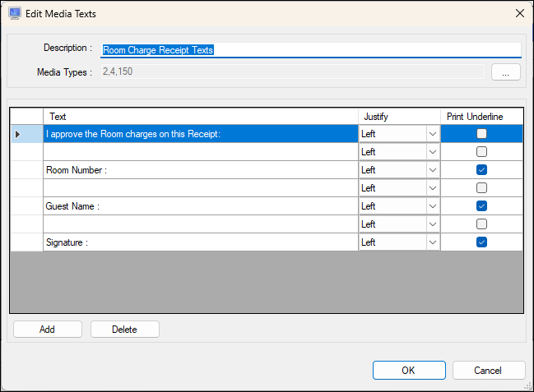534x392 pixels.
Task: Select the 'Signature :' text cell
Action: pyautogui.click(x=201, y=242)
